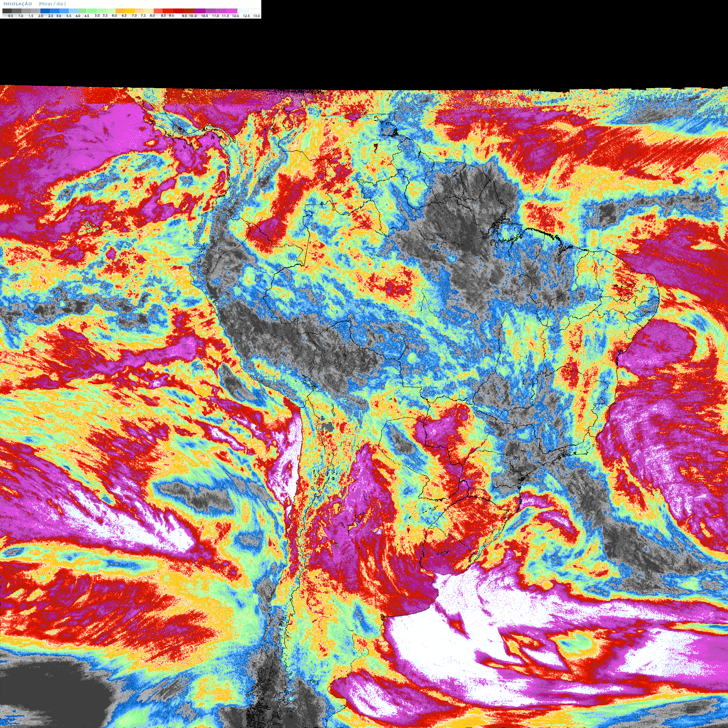
Task: Click the '9.5' legend value
Action: 184,16
